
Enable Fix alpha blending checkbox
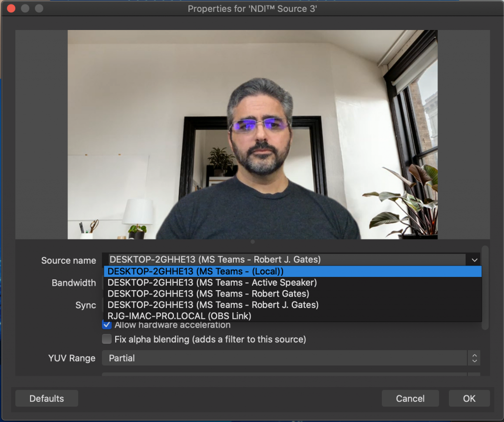click(x=107, y=339)
